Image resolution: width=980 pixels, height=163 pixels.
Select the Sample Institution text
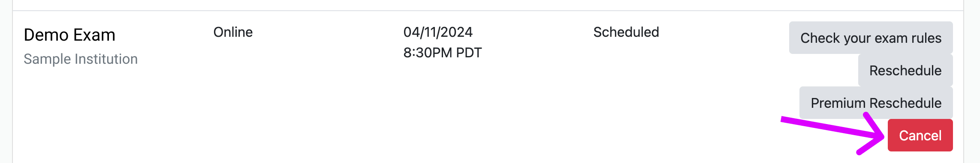(x=81, y=59)
